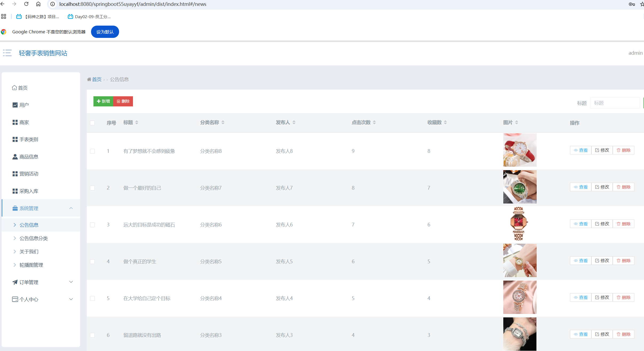Screen dimensions: 644x351
Task: Tick the checkbox for row 1
Action: click(92, 151)
